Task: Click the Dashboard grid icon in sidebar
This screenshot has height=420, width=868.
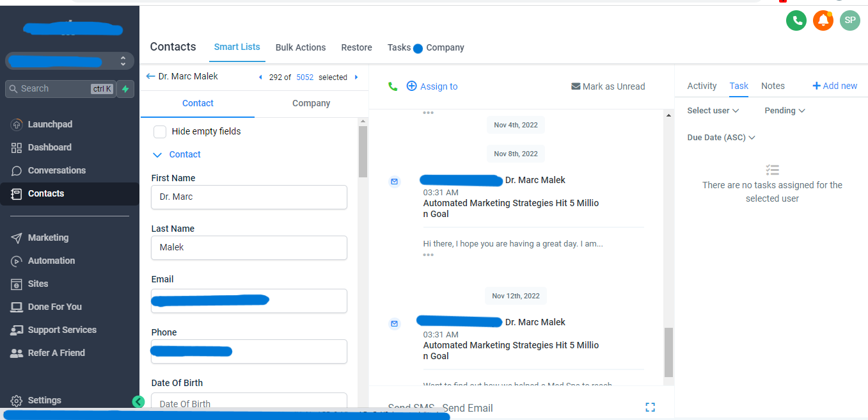Action: click(17, 147)
